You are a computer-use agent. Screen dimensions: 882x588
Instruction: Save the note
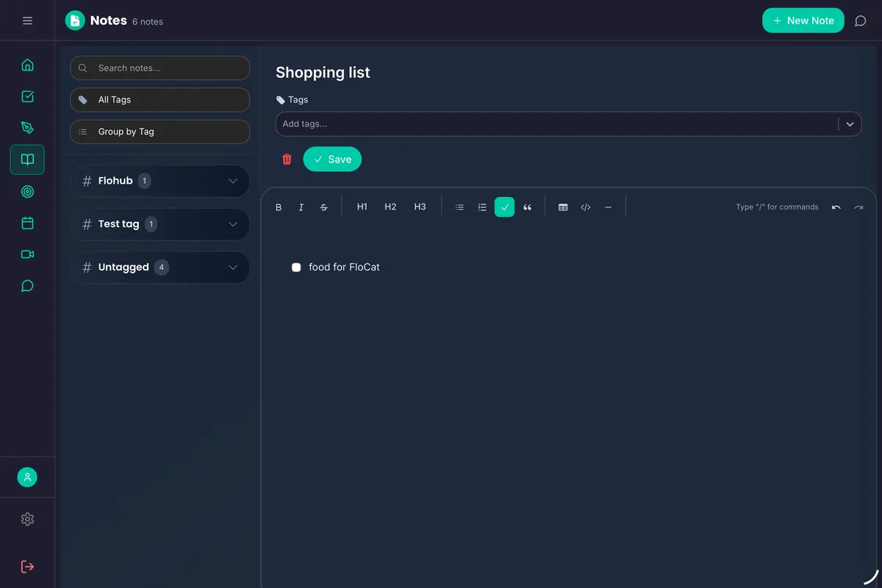(332, 159)
